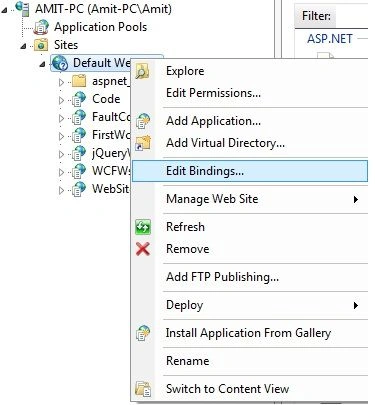
Task: Select the AMIT-PC (Amit-PC\Amit) tree label
Action: [103, 9]
